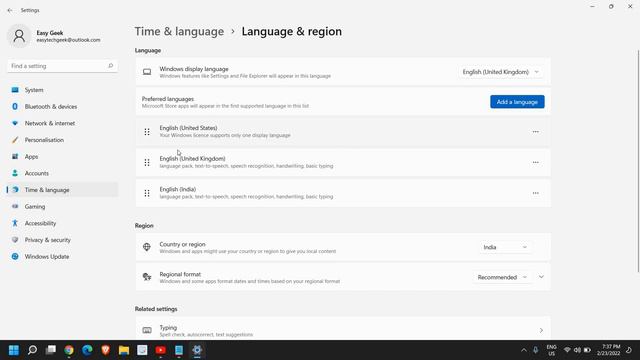
Task: Open Typing related settings chevron
Action: 541,330
